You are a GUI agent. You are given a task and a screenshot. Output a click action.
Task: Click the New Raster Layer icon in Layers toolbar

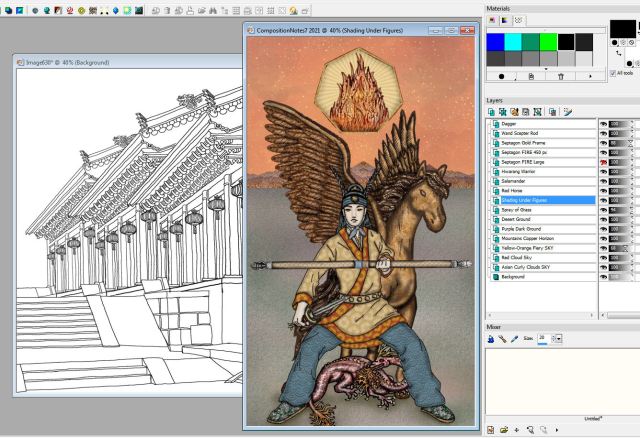[x=491, y=112]
